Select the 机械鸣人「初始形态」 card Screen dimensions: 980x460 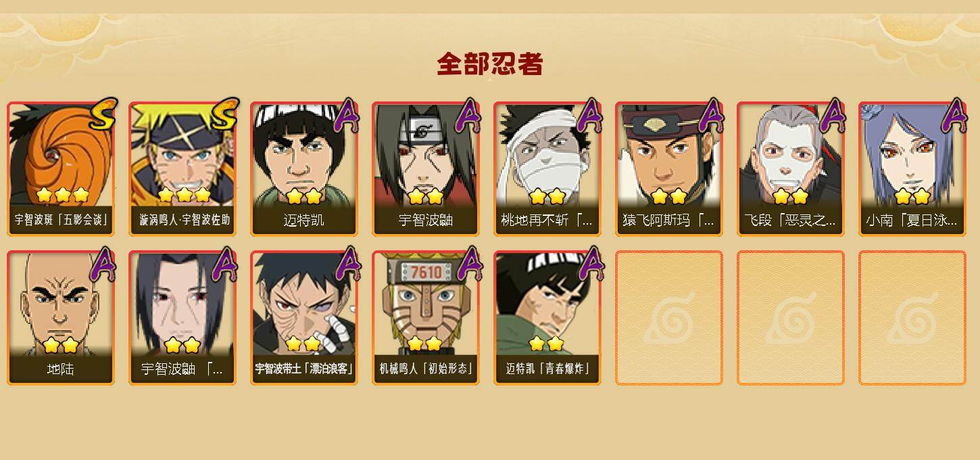tap(426, 318)
